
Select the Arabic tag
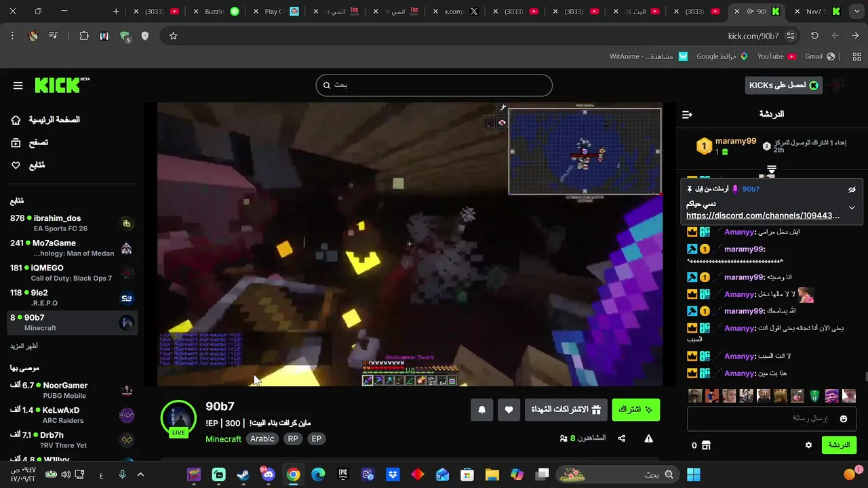tap(262, 439)
